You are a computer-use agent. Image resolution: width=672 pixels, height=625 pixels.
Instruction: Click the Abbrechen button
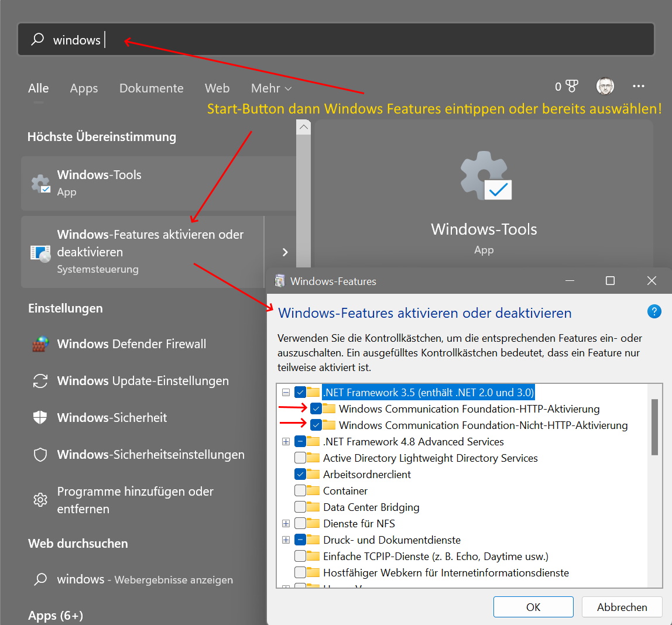click(x=622, y=607)
